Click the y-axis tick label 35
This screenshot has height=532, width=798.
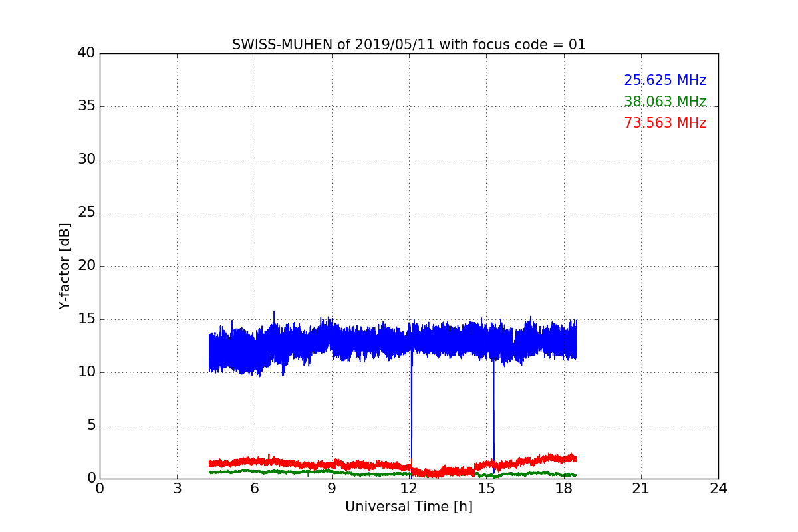tap(86, 106)
